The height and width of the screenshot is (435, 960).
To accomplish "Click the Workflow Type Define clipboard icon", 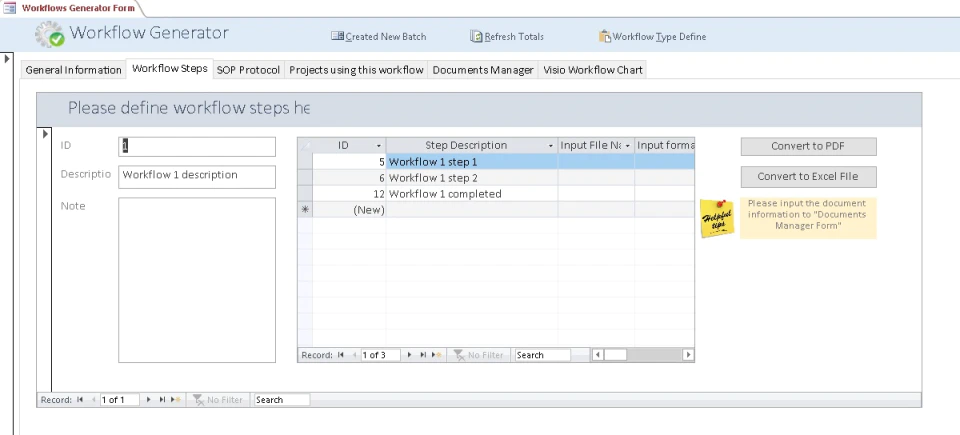I will (x=605, y=36).
